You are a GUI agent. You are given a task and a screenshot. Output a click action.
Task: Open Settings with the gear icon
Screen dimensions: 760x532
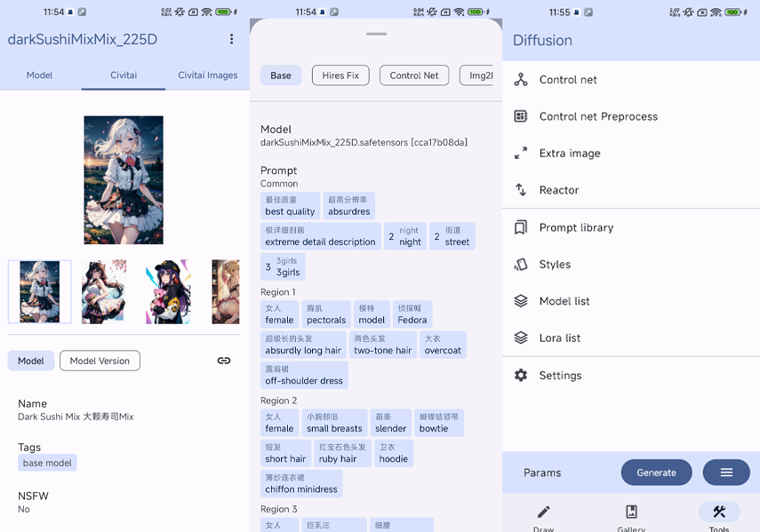click(x=631, y=375)
